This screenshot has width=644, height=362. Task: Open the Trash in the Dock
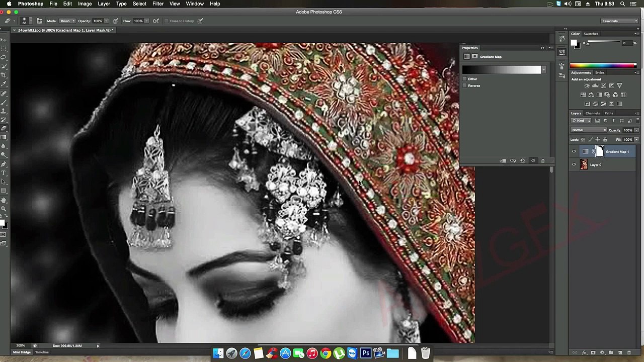click(425, 353)
